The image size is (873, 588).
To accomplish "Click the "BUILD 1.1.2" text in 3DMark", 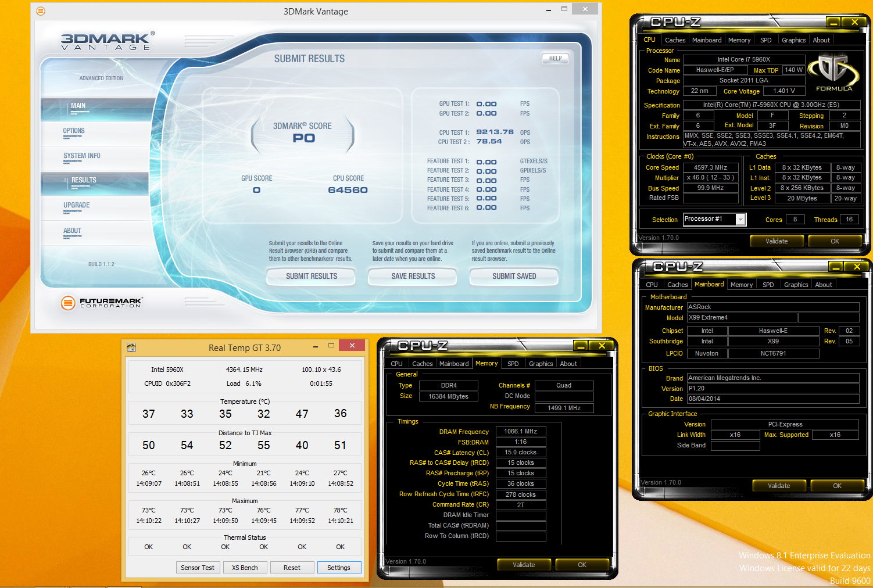I will pyautogui.click(x=101, y=264).
